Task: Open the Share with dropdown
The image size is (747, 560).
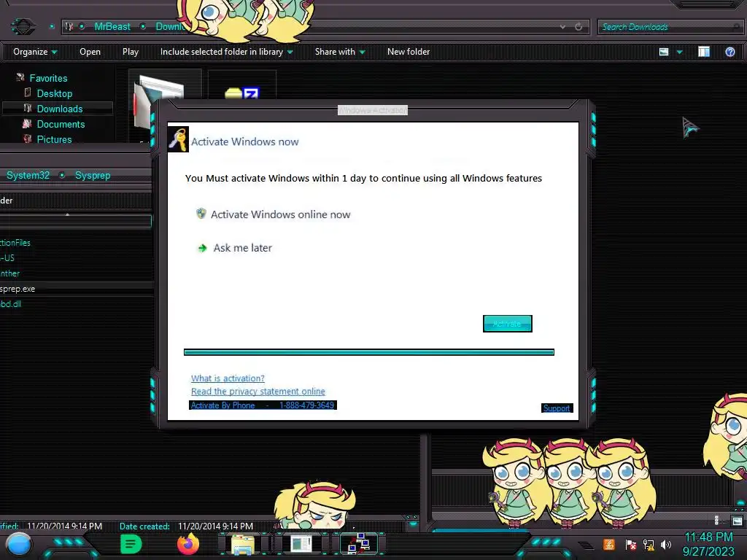Action: pyautogui.click(x=340, y=52)
